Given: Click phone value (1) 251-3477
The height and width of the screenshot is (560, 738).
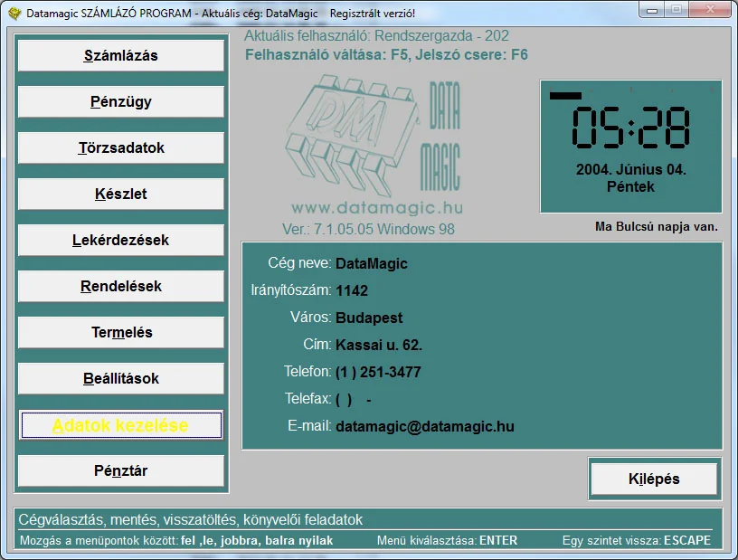Looking at the screenshot, I should pyautogui.click(x=378, y=373).
